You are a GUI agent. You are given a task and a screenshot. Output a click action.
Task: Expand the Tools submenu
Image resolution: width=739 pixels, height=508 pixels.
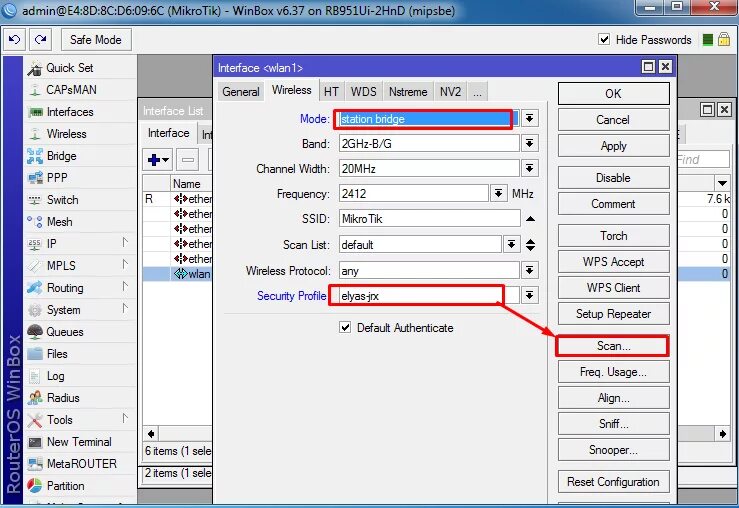pyautogui.click(x=125, y=418)
